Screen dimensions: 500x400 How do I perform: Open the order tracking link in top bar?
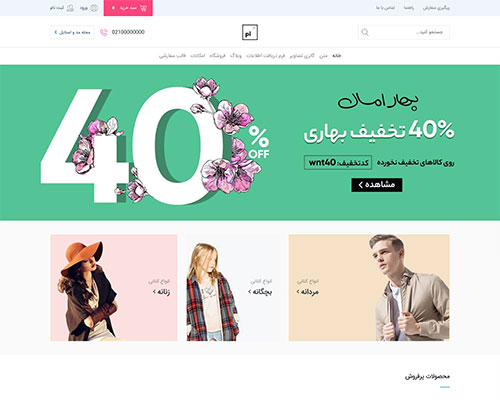[436, 8]
